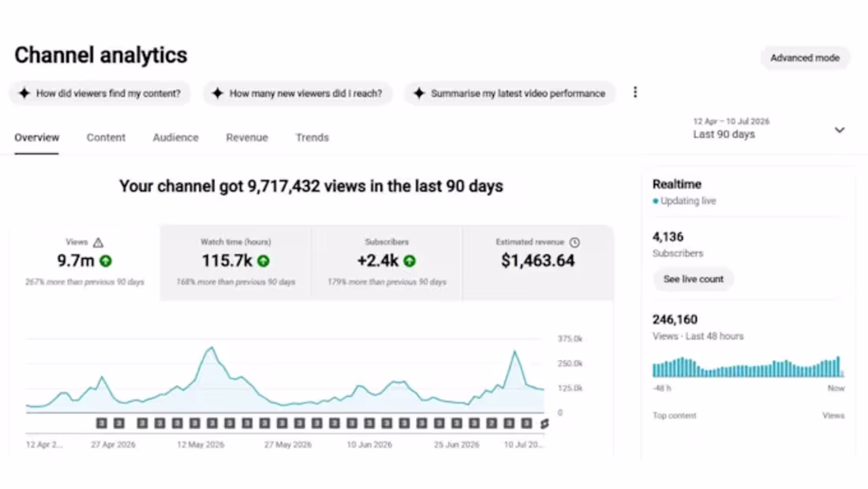View the Trends tab
868x489 pixels.
pos(312,138)
